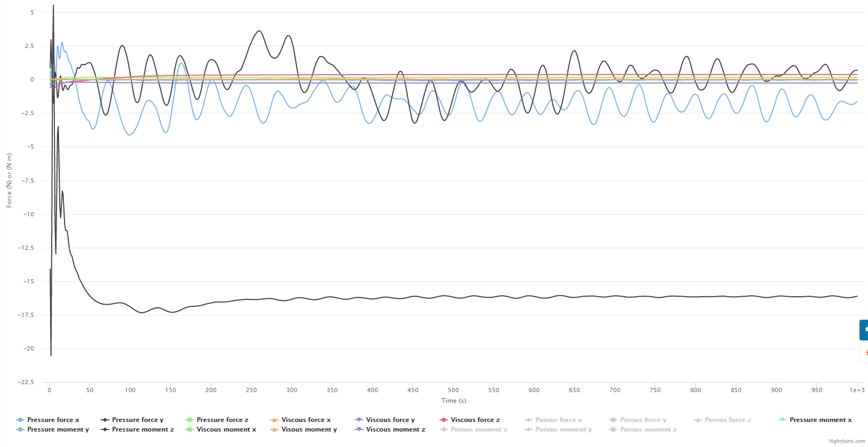This screenshot has height=447, width=868.
Task: Show the Porous moment x series
Action: (479, 429)
